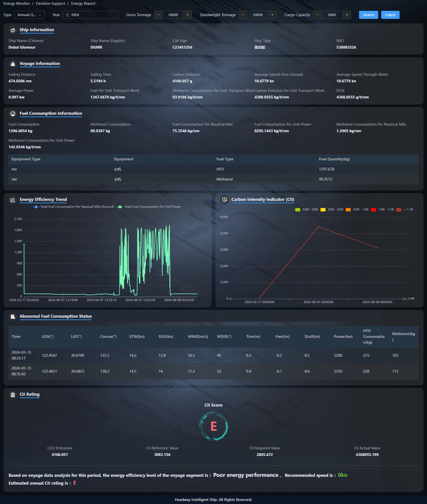The width and height of the screenshot is (427, 504).
Task: Click the Carbon Intensity Indicator monitor icon
Action: point(225,200)
